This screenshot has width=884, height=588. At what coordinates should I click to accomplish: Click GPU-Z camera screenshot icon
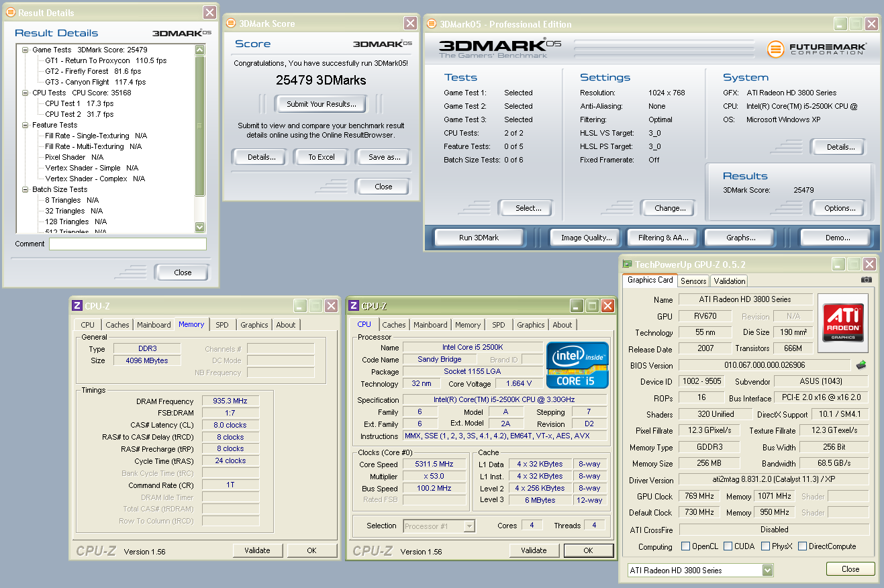pyautogui.click(x=867, y=280)
